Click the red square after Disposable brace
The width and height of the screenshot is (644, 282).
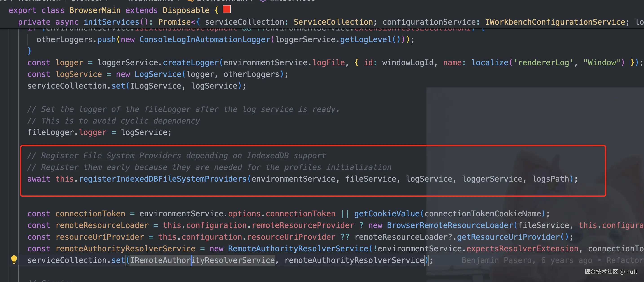(x=227, y=9)
